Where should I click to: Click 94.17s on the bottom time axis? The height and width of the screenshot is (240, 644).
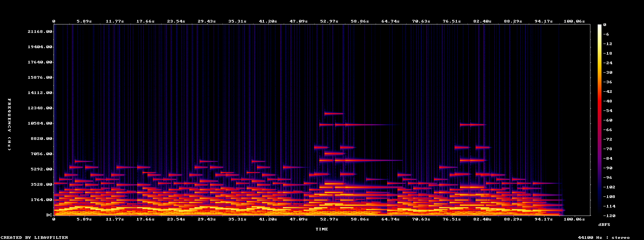point(544,219)
